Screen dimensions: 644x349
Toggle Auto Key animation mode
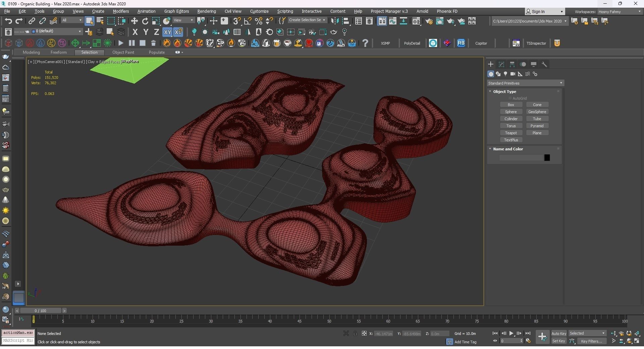pyautogui.click(x=558, y=334)
